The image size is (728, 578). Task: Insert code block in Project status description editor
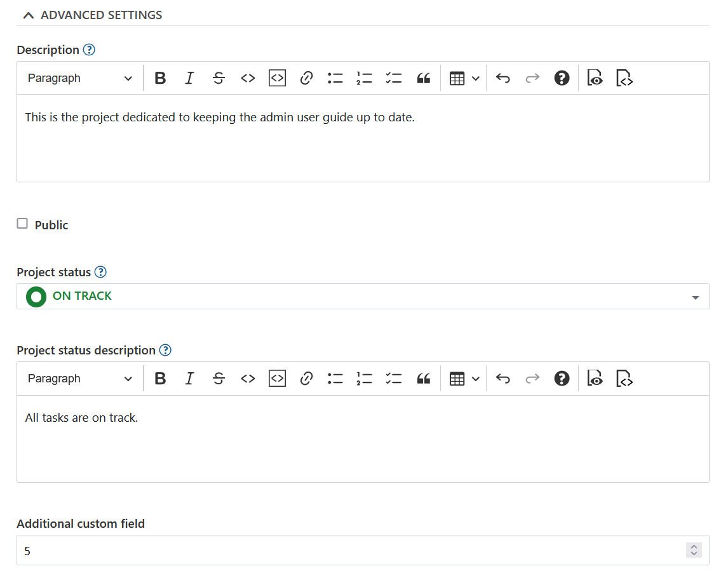tap(277, 379)
